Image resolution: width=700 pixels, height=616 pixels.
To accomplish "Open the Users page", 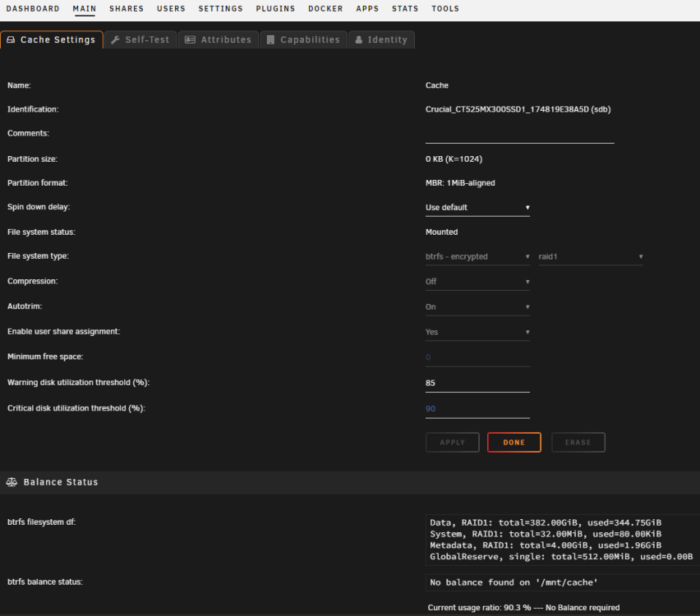I will pyautogui.click(x=171, y=8).
